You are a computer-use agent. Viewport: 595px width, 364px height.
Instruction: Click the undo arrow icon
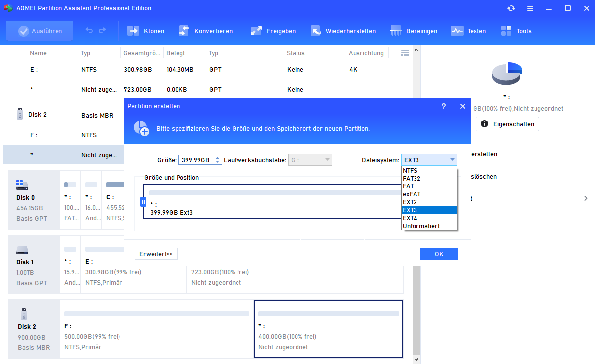pyautogui.click(x=89, y=31)
